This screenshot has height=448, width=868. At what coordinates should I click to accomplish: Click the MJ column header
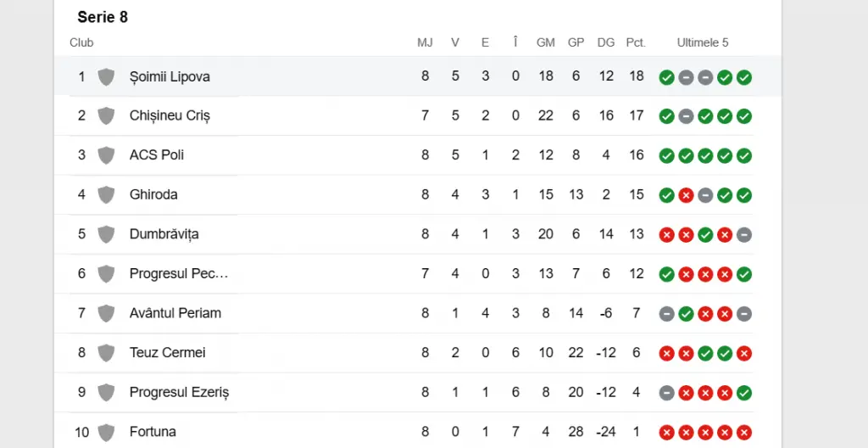pyautogui.click(x=425, y=42)
